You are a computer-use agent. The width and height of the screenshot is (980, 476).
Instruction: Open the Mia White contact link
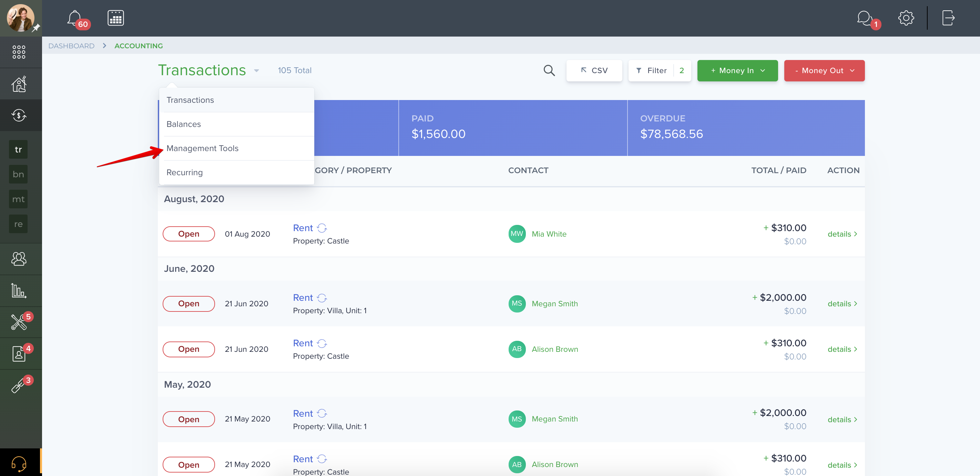tap(549, 234)
